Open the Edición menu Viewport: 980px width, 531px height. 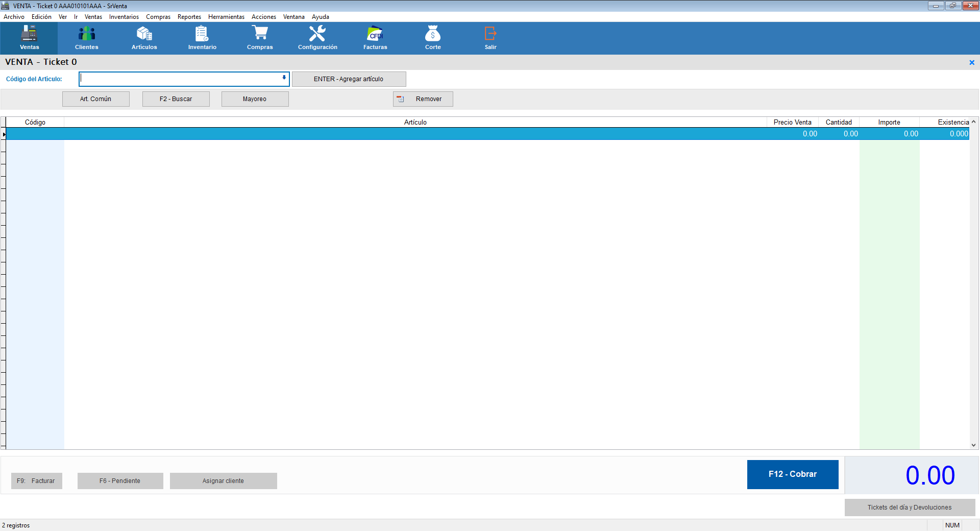pos(41,17)
